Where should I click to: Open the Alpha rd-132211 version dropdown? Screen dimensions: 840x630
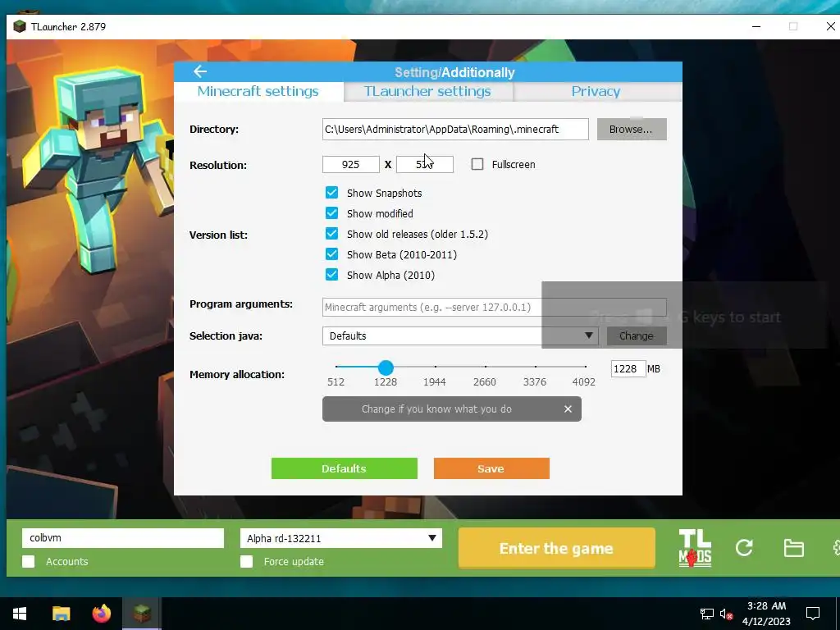coord(341,538)
